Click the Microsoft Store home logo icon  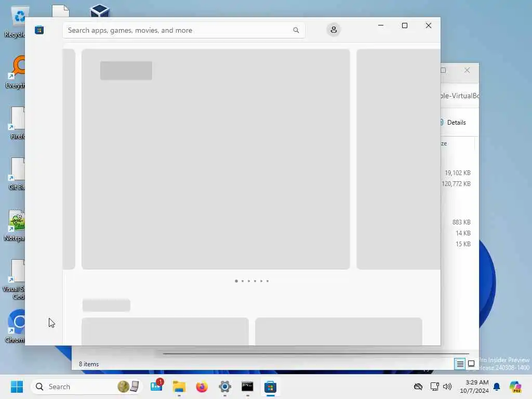[x=39, y=30]
